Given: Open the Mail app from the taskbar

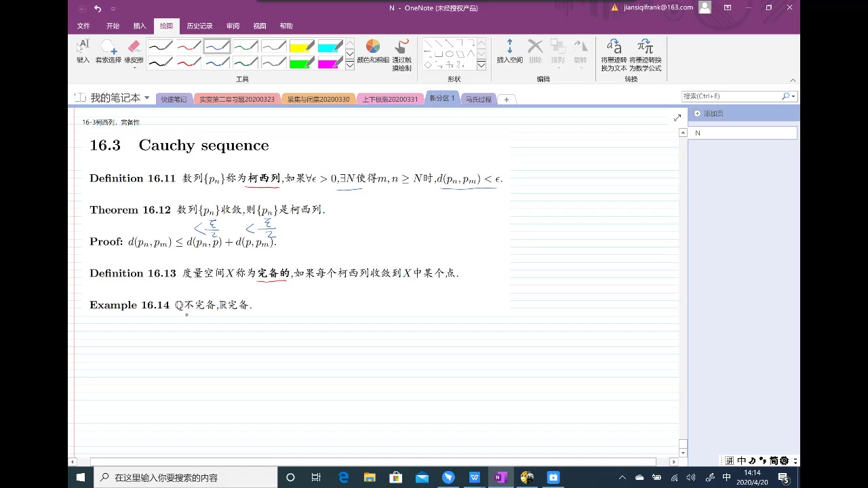Looking at the screenshot, I should pyautogui.click(x=422, y=477).
